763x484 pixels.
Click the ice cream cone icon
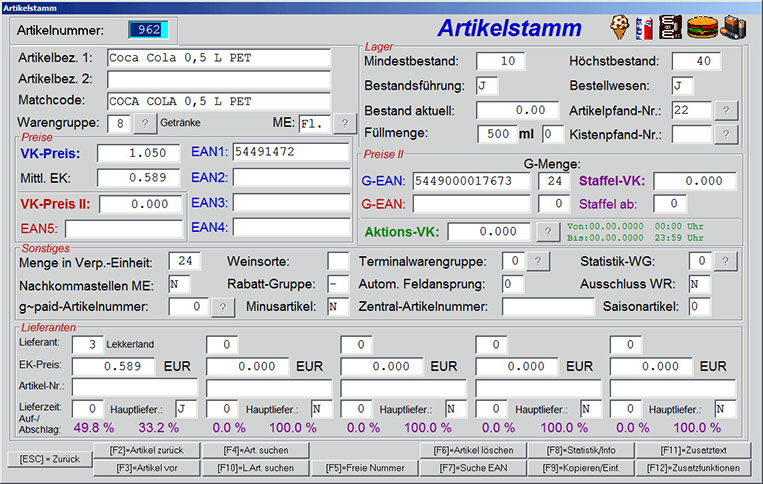tap(620, 25)
